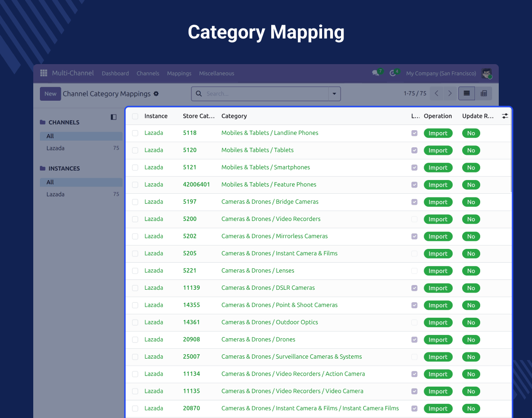Toggle leaf checkbox for Drones row

(x=414, y=340)
